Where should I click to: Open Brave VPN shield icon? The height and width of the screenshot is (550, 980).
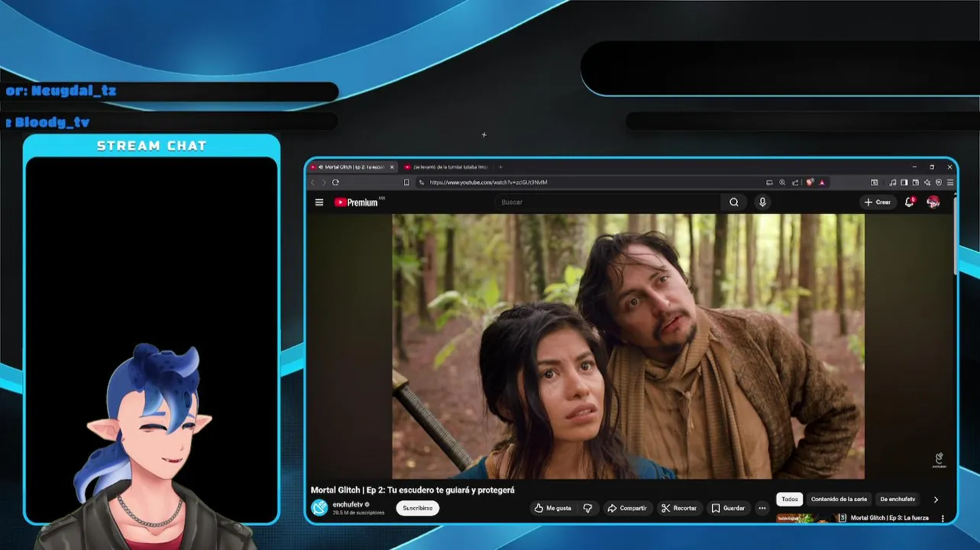(x=939, y=183)
